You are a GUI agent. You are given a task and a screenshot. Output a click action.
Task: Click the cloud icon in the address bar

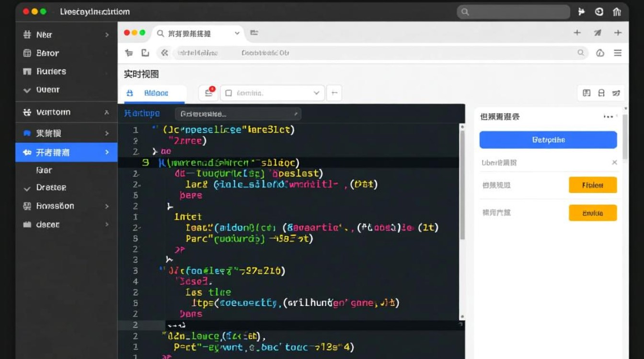point(600,53)
